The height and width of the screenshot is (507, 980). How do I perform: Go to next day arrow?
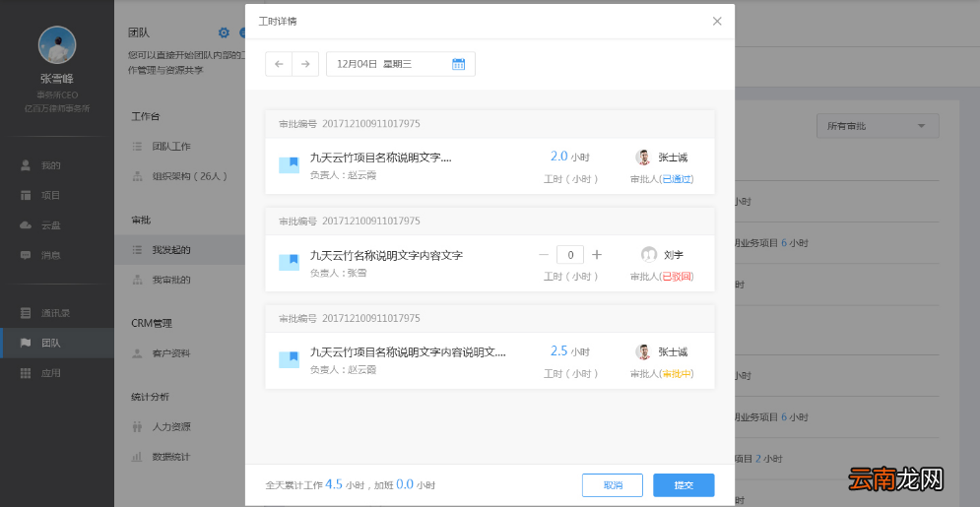point(305,64)
